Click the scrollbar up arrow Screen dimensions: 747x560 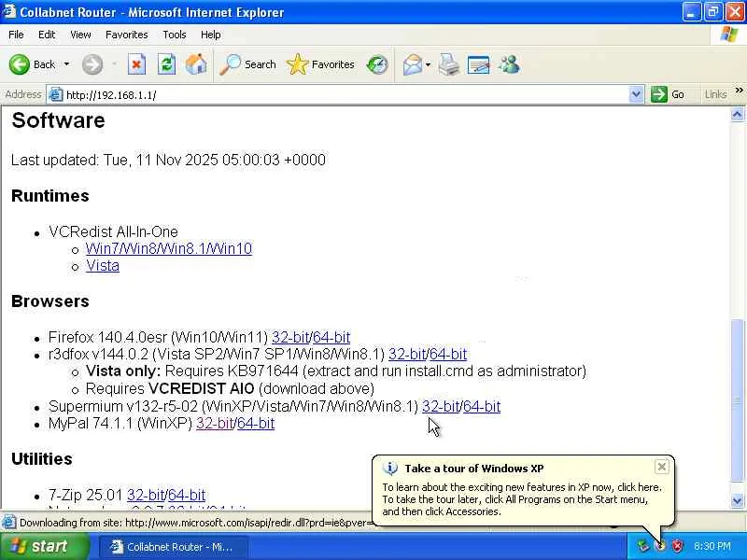(x=737, y=114)
